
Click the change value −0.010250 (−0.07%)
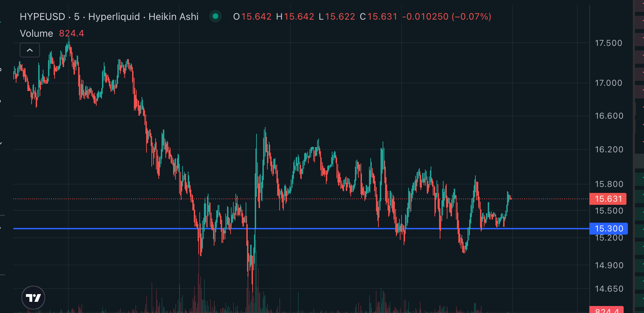[447, 16]
